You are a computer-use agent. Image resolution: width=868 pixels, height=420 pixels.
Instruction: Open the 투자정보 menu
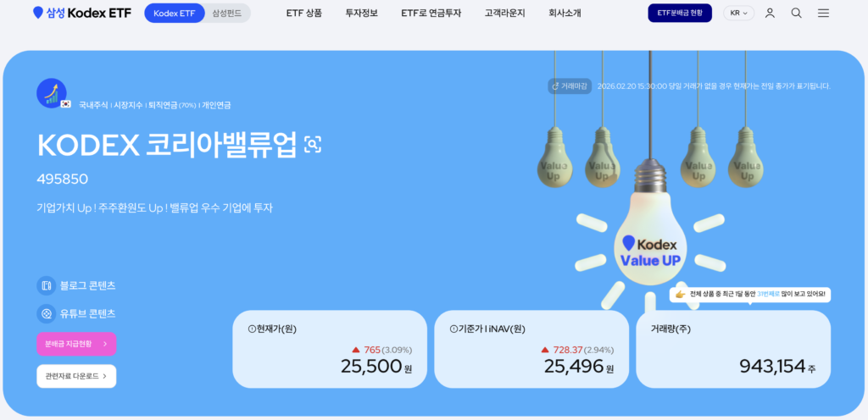tap(361, 14)
